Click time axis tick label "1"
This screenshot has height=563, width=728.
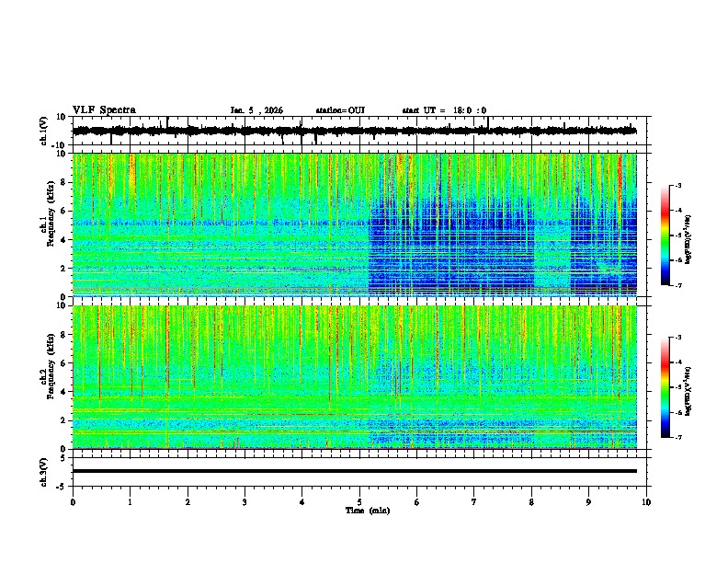[x=130, y=502]
